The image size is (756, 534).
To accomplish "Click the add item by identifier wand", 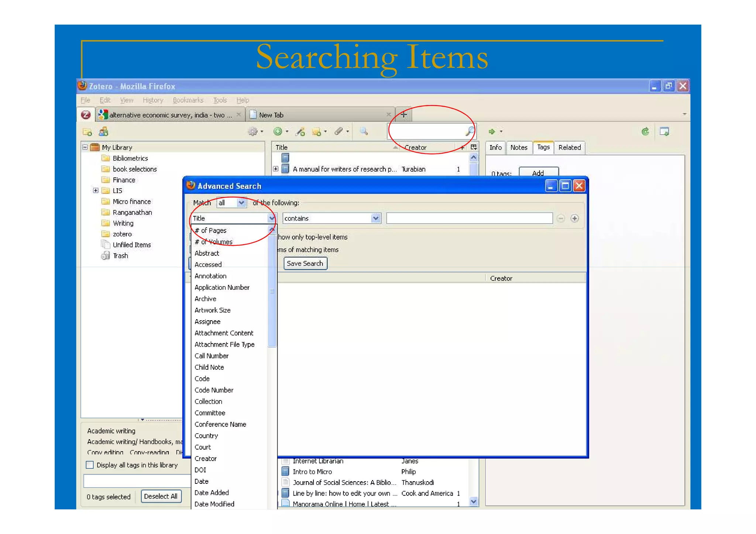I will click(300, 131).
